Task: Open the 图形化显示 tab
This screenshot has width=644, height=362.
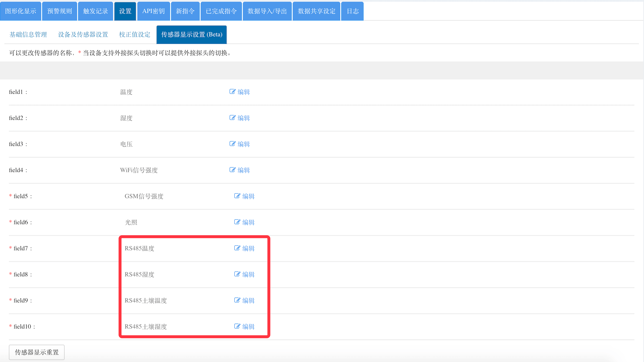Action: [x=21, y=11]
